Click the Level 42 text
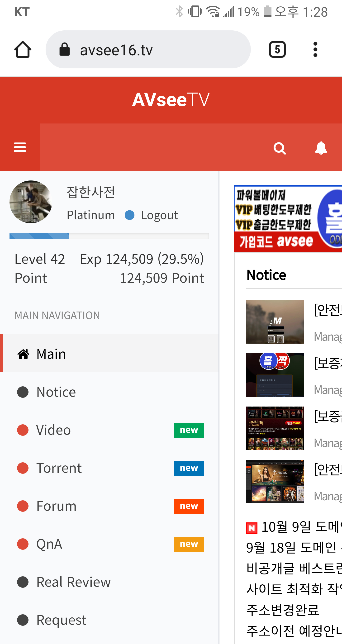Screen dimensions: 342x644 [40, 259]
